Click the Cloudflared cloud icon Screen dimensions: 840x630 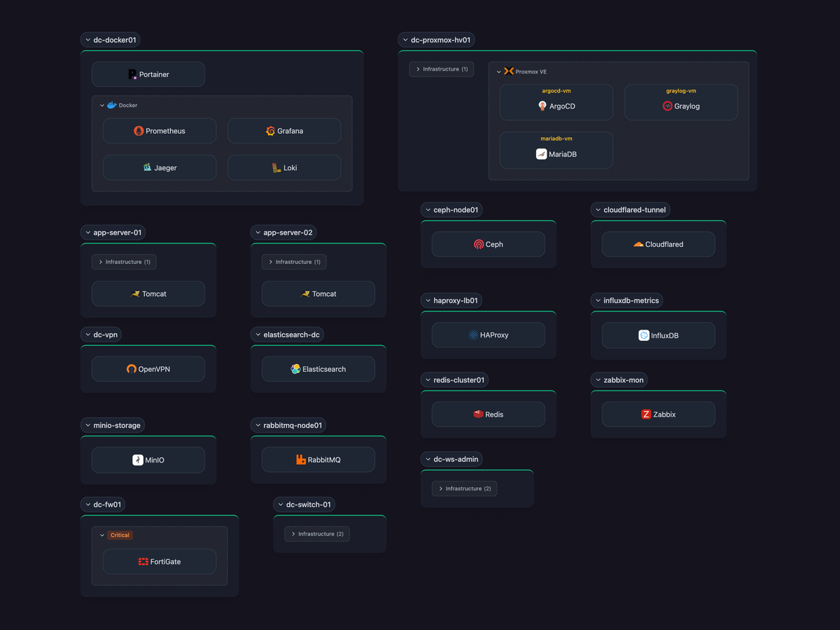[x=638, y=244]
